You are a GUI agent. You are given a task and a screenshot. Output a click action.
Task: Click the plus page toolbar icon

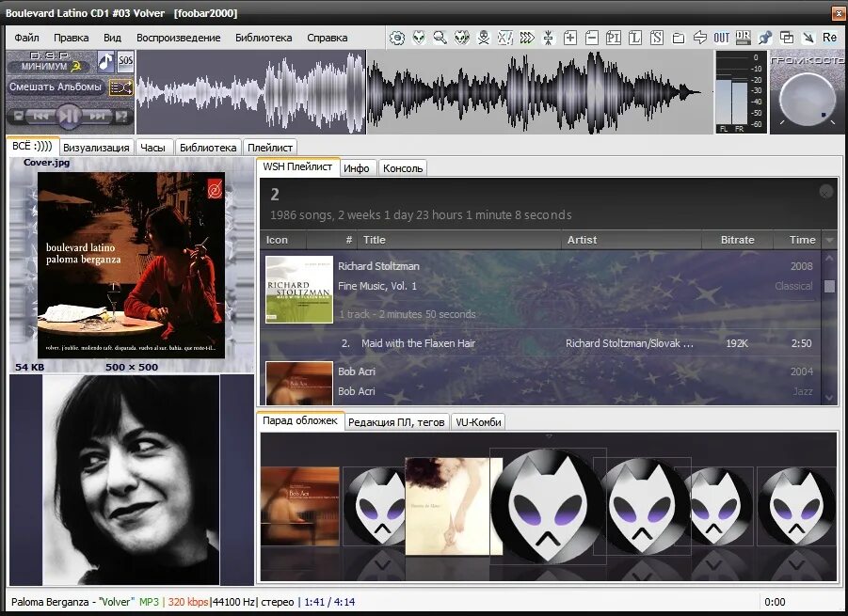pos(570,38)
